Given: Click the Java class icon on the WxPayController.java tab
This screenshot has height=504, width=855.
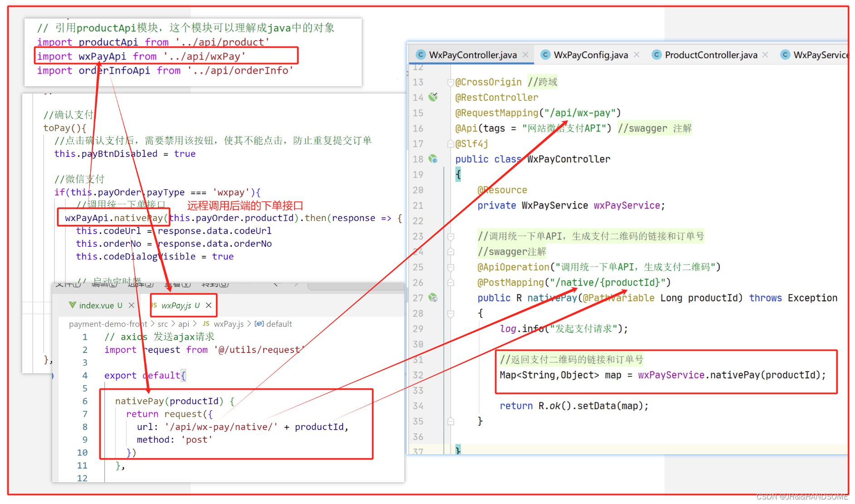Looking at the screenshot, I should point(421,55).
